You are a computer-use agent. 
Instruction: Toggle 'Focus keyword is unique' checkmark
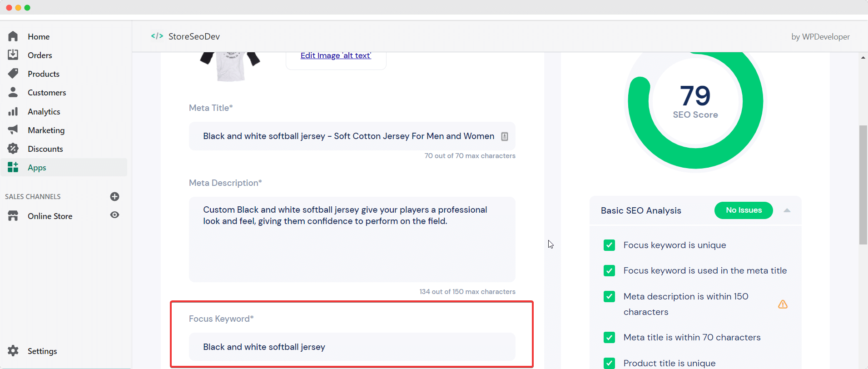click(x=609, y=245)
